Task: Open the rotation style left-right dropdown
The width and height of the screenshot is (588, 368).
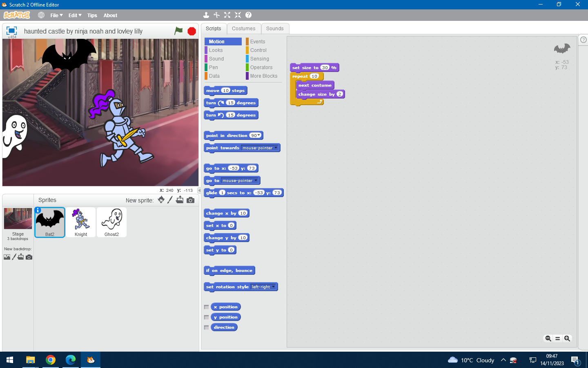Action: coord(273,287)
